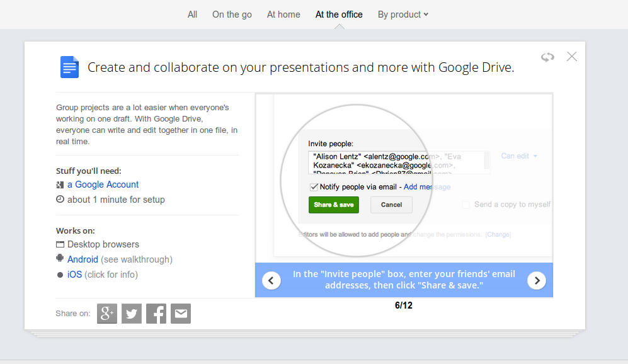Screen dimensions: 628x364
Task: Share via email envelope icon
Action: pos(181,313)
